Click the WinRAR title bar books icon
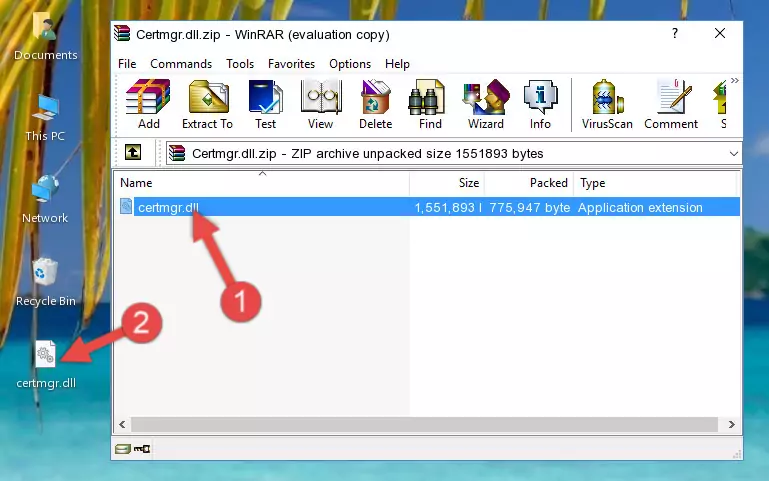The image size is (769, 481). 123,34
